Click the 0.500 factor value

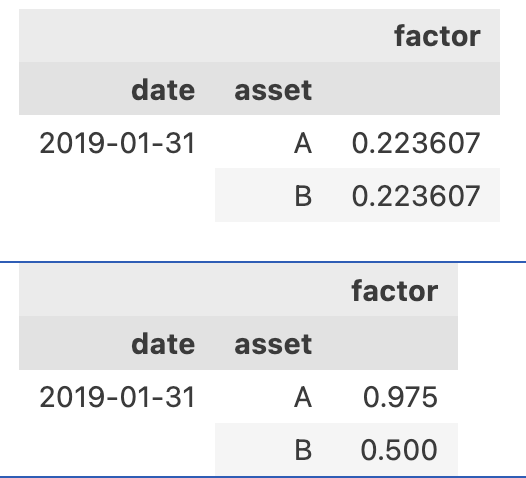[x=399, y=449]
